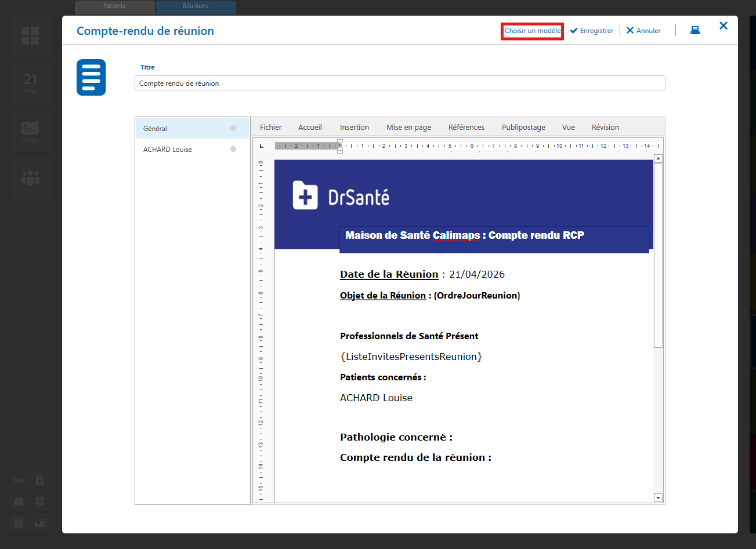
Task: Open the Publipostage tab
Action: click(523, 127)
